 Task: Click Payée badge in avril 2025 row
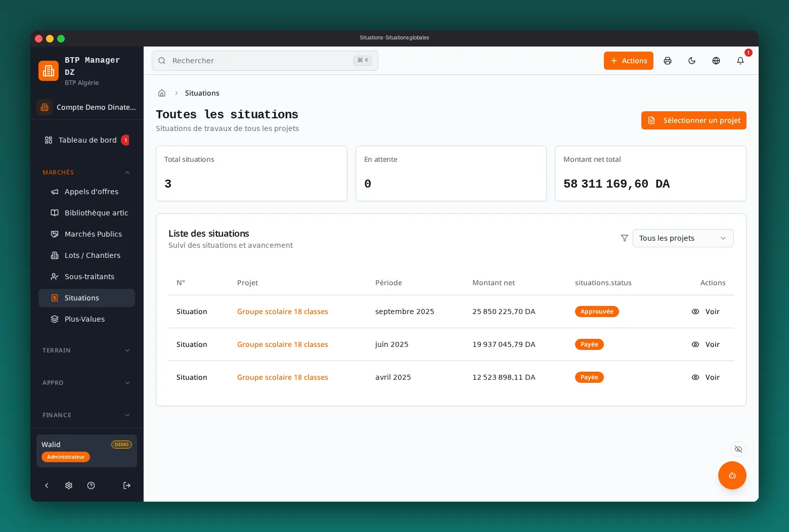click(x=589, y=377)
